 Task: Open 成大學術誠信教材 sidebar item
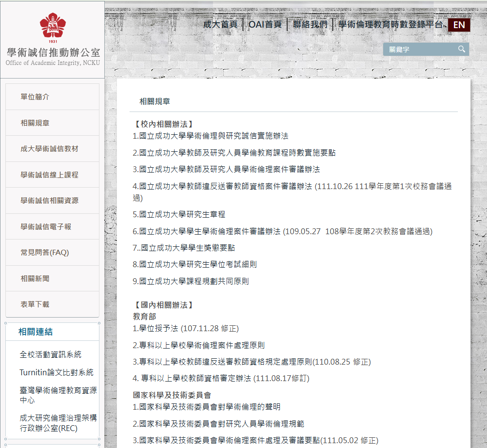pyautogui.click(x=49, y=149)
